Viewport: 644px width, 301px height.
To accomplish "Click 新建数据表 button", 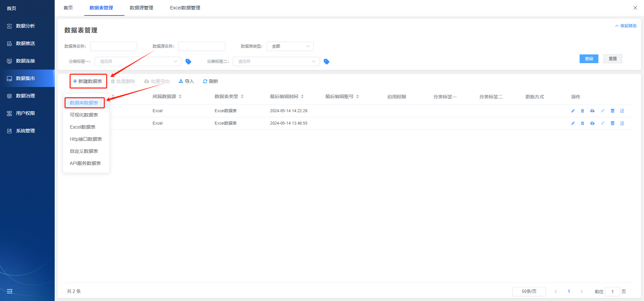I will coord(88,81).
